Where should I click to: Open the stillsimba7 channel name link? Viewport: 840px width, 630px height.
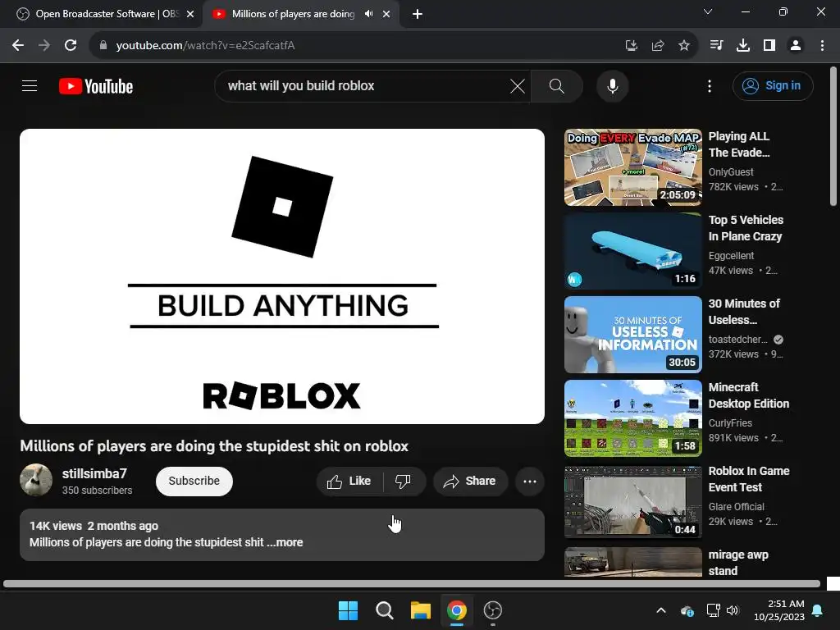coord(94,473)
